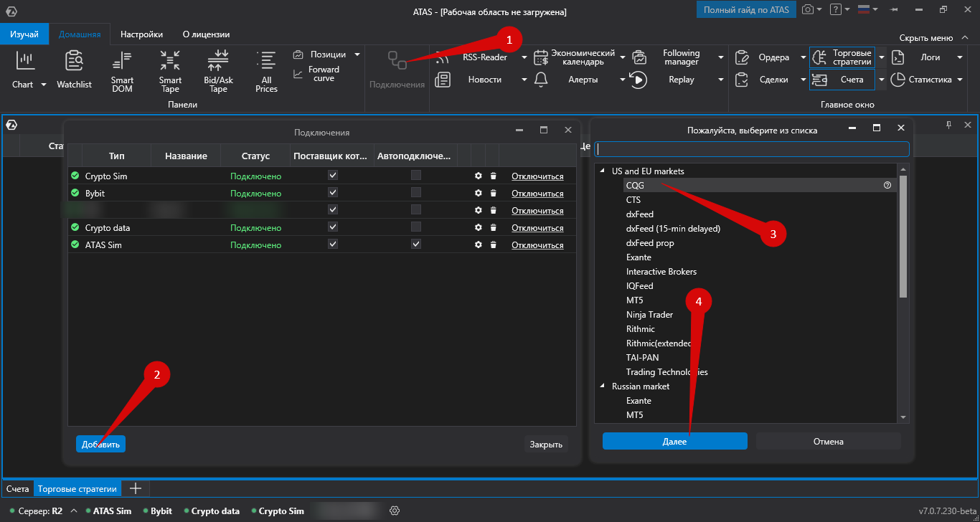Click the trash icon for Crypto data
980x522 pixels.
tap(493, 228)
